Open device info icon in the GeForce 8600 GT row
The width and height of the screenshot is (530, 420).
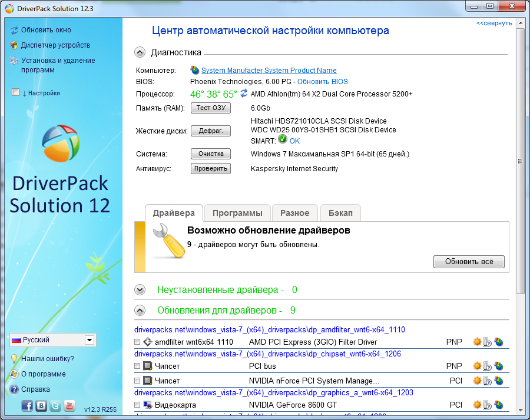(x=488, y=405)
